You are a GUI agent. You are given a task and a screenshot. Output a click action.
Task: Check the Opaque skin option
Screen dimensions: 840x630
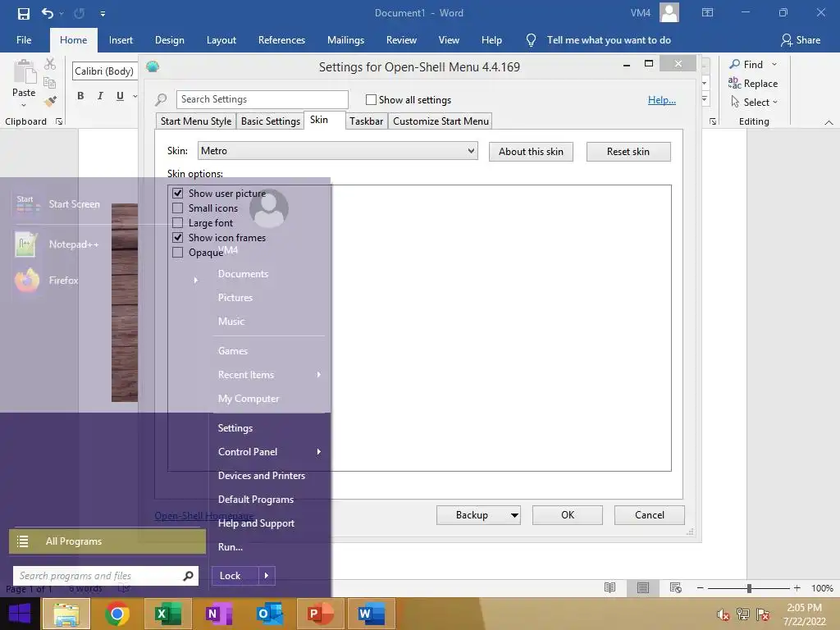click(x=177, y=253)
